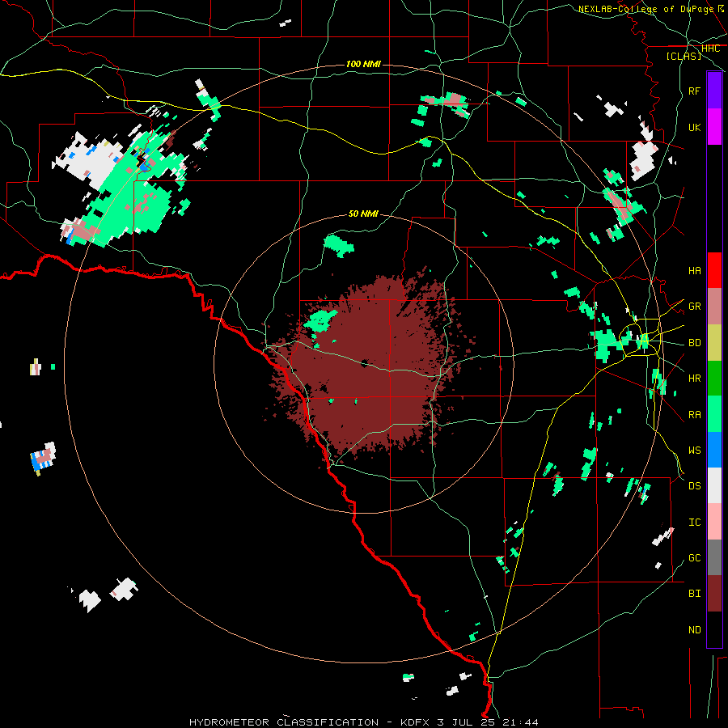728x728 pixels.
Task: Click the HR legend label
Action: click(x=694, y=379)
